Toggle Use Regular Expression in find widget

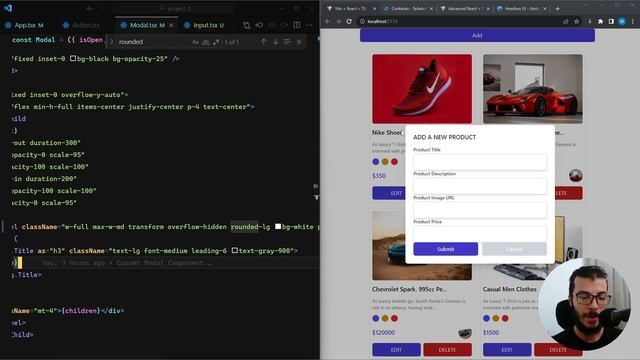216,42
